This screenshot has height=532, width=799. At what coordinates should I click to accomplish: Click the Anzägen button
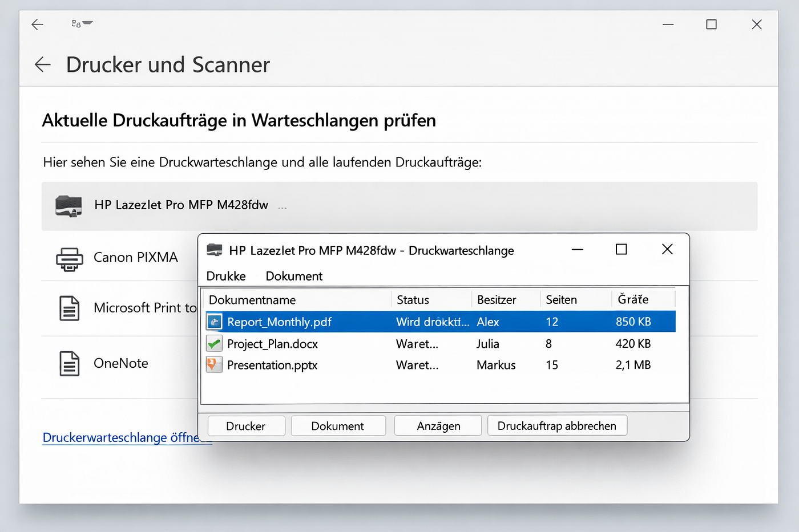click(x=438, y=426)
